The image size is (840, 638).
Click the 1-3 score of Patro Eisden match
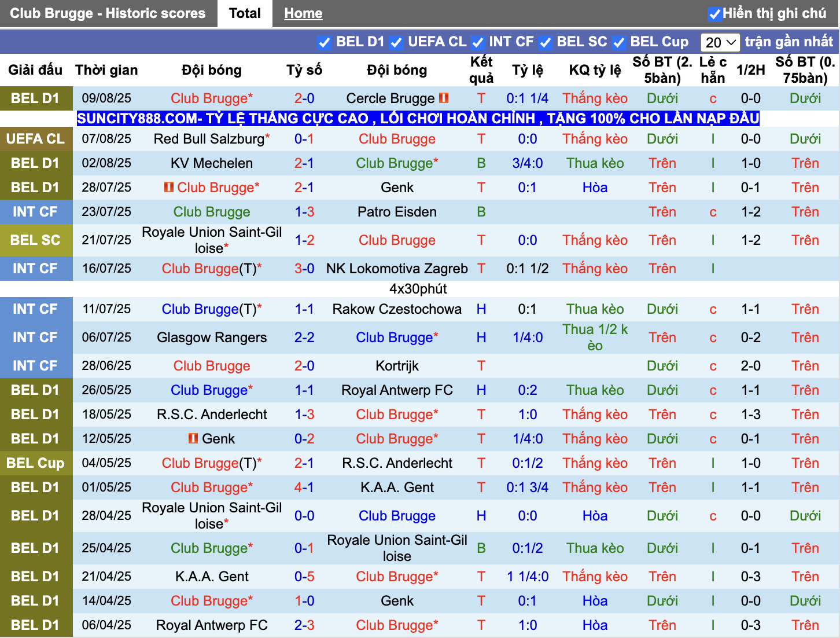coord(304,212)
